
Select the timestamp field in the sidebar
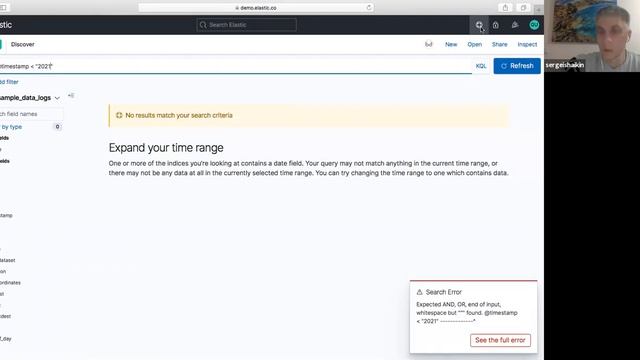(x=6, y=215)
